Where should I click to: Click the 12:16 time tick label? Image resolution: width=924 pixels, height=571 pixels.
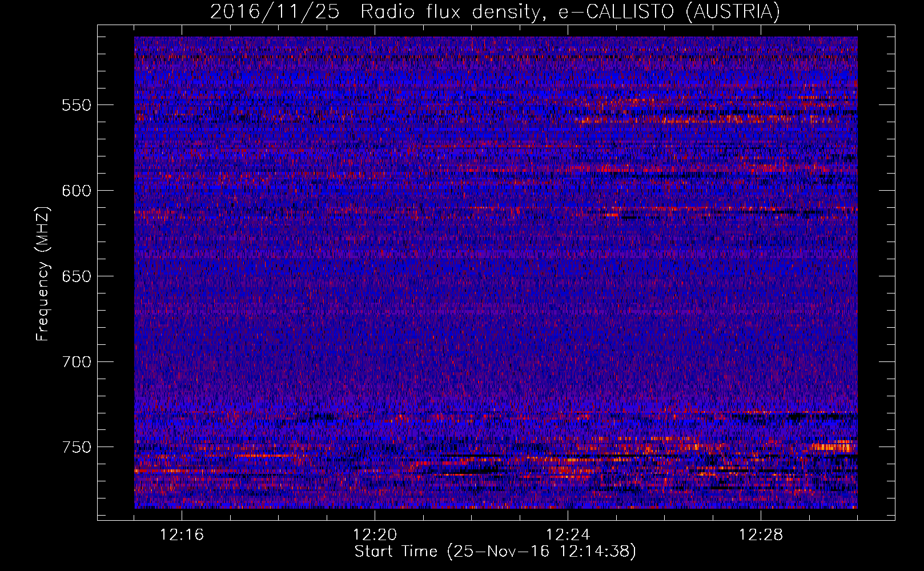click(x=182, y=535)
